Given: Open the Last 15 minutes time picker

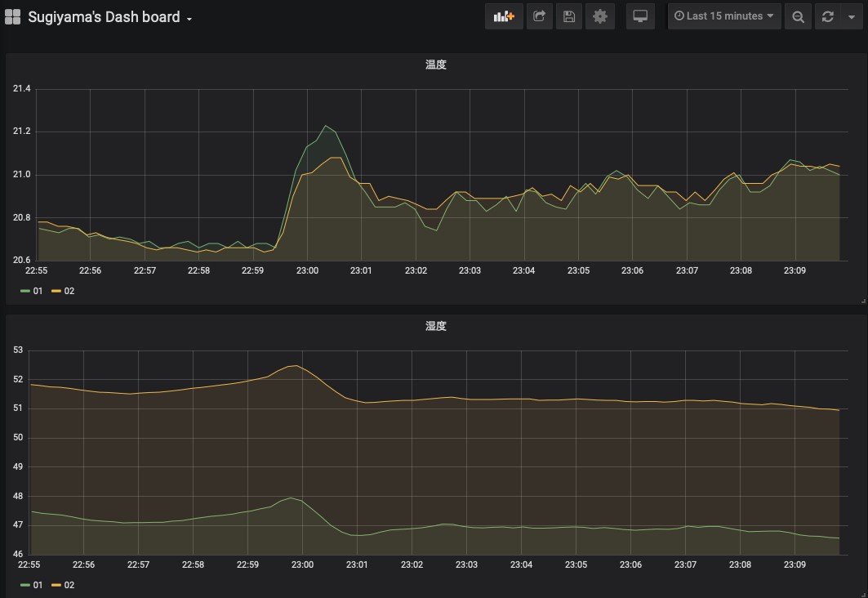Looking at the screenshot, I should (724, 16).
